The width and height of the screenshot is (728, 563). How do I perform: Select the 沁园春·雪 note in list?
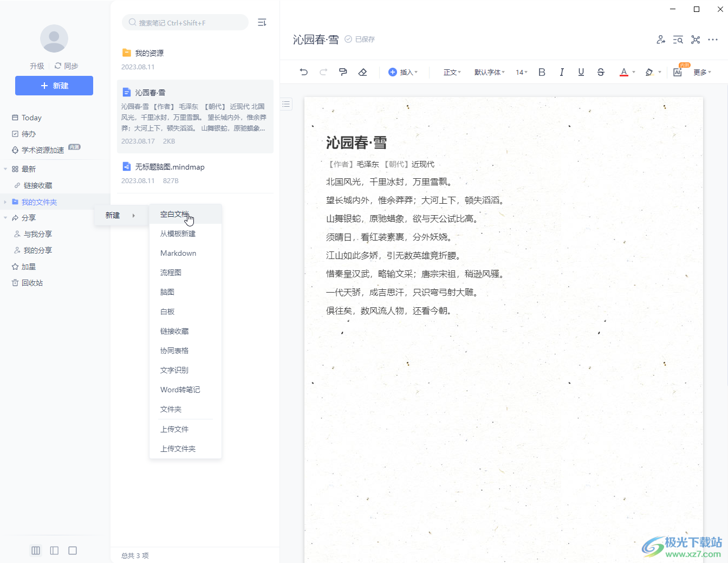point(195,117)
